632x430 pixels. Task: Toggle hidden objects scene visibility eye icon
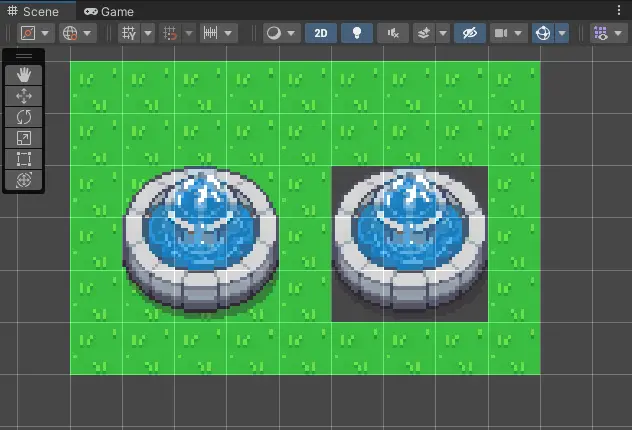(470, 33)
